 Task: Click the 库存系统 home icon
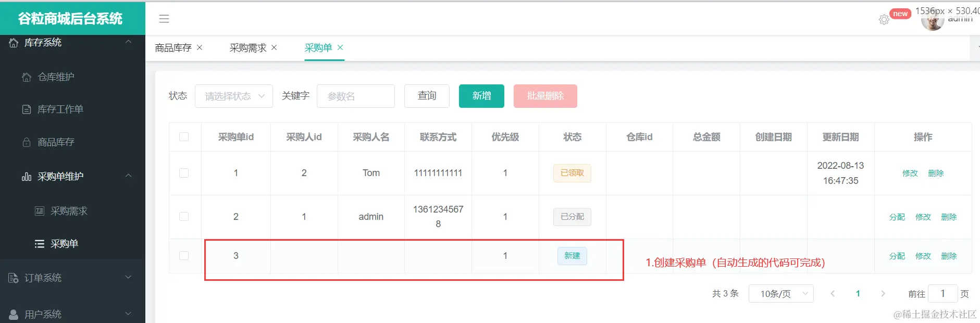[x=14, y=43]
